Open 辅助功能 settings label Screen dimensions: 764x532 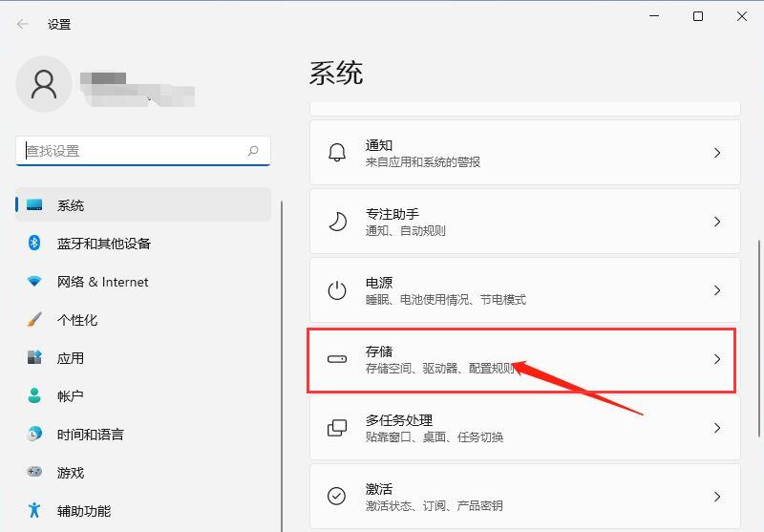[x=84, y=510]
